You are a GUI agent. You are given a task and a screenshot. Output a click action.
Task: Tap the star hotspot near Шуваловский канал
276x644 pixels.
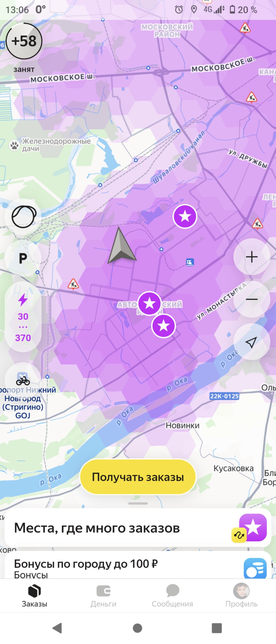[x=185, y=216]
